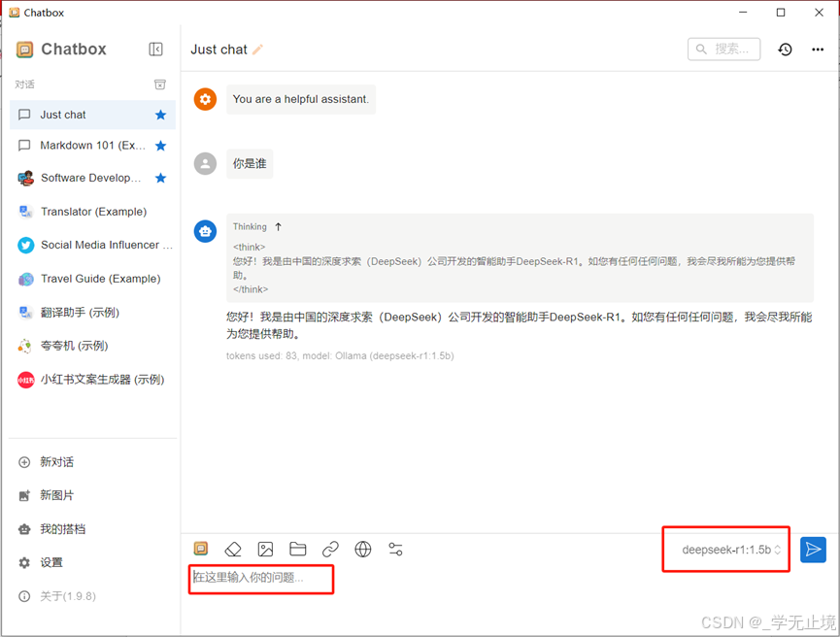Unstar the Markdown 101 conversation

(160, 146)
